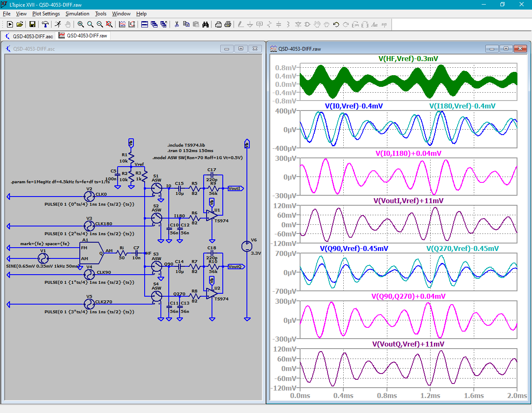Click the Save disk icon
The width and height of the screenshot is (532, 413).
click(x=32, y=25)
